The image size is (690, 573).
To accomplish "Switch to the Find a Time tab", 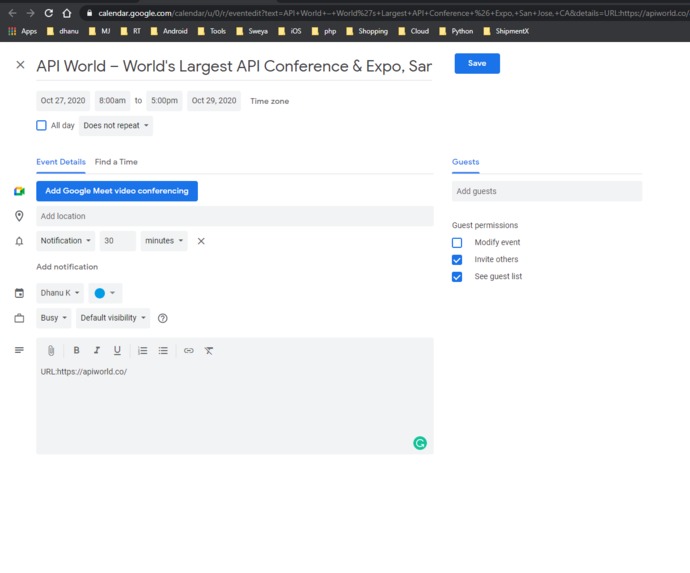I will (116, 162).
